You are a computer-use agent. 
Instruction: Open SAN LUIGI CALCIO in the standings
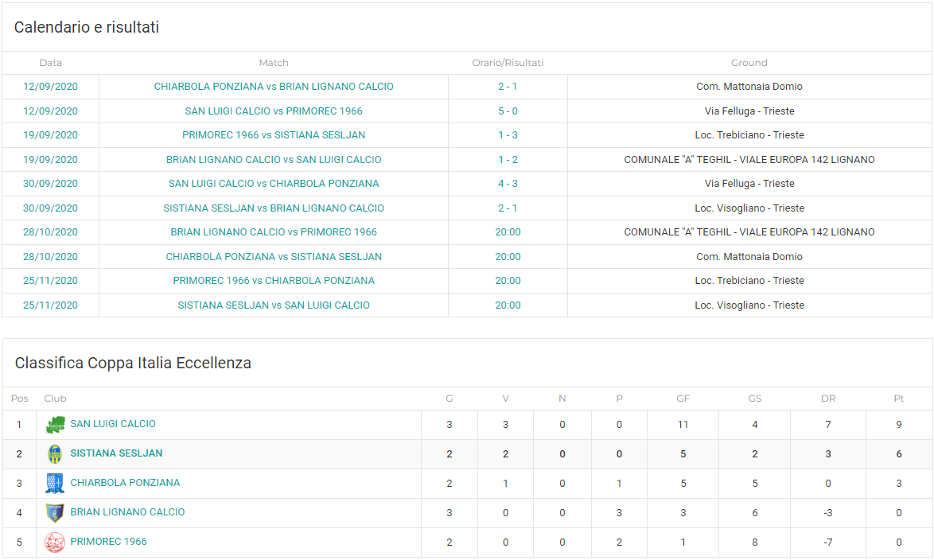pyautogui.click(x=113, y=423)
